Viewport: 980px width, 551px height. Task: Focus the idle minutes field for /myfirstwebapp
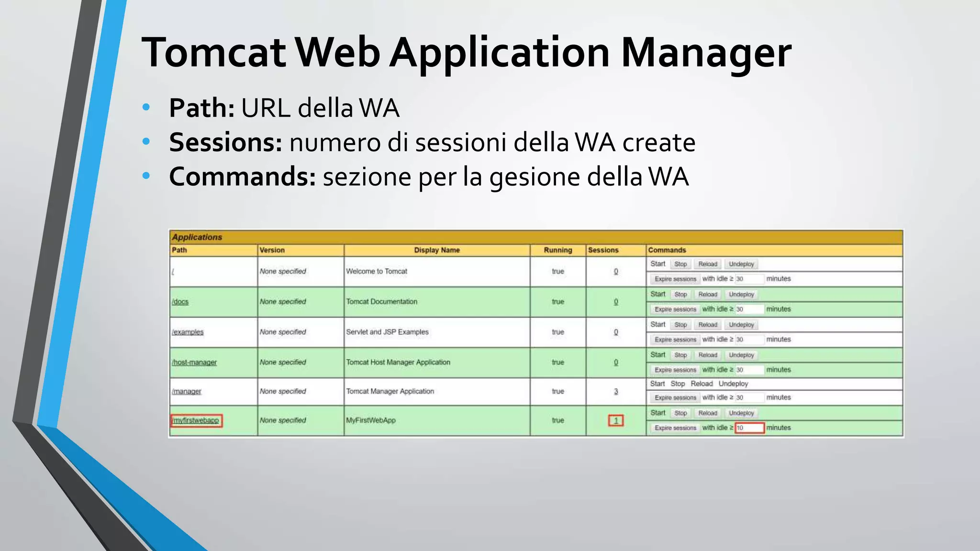749,428
